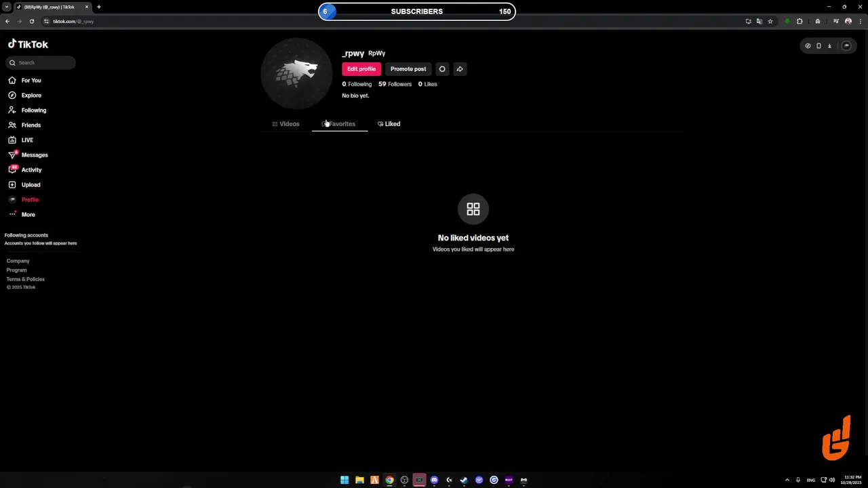Open OBS Studio from the taskbar
This screenshot has width=868, height=488.
tap(404, 480)
